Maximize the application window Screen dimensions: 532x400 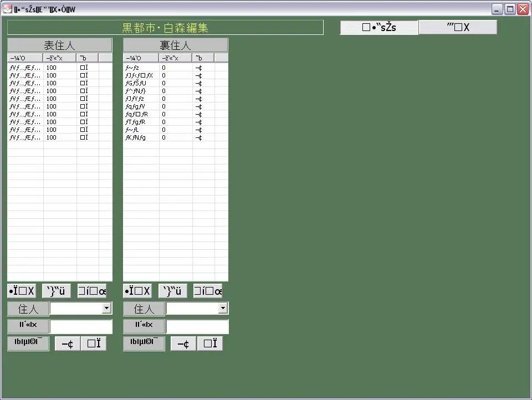click(510, 9)
